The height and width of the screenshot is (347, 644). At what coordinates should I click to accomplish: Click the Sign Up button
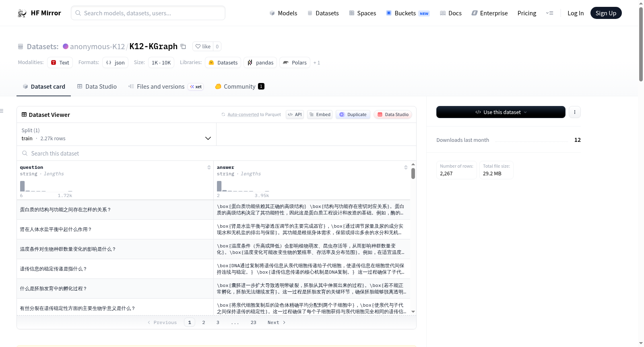coord(606,13)
